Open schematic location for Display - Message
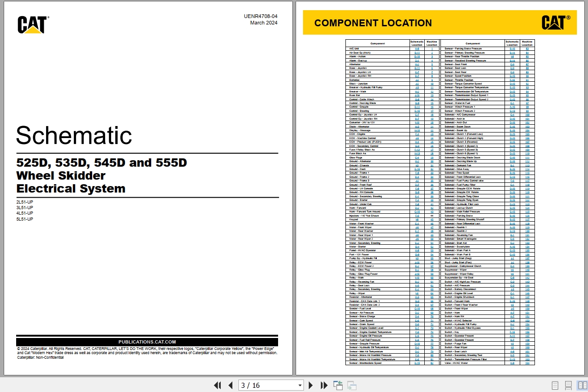 point(417,130)
